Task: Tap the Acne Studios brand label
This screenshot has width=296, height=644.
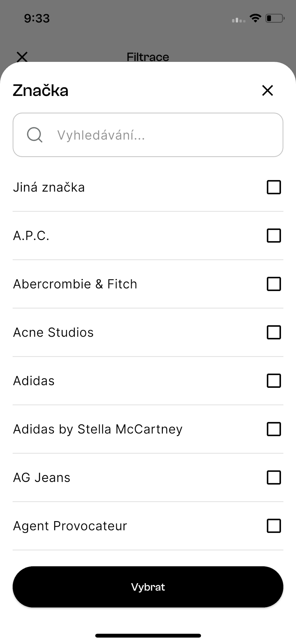Action: (x=53, y=332)
